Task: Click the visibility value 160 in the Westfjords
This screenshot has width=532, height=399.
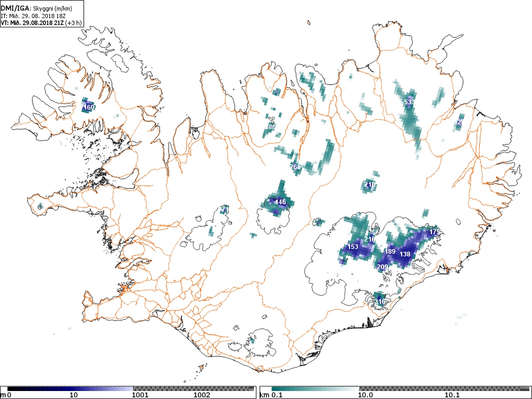Action: (89, 107)
